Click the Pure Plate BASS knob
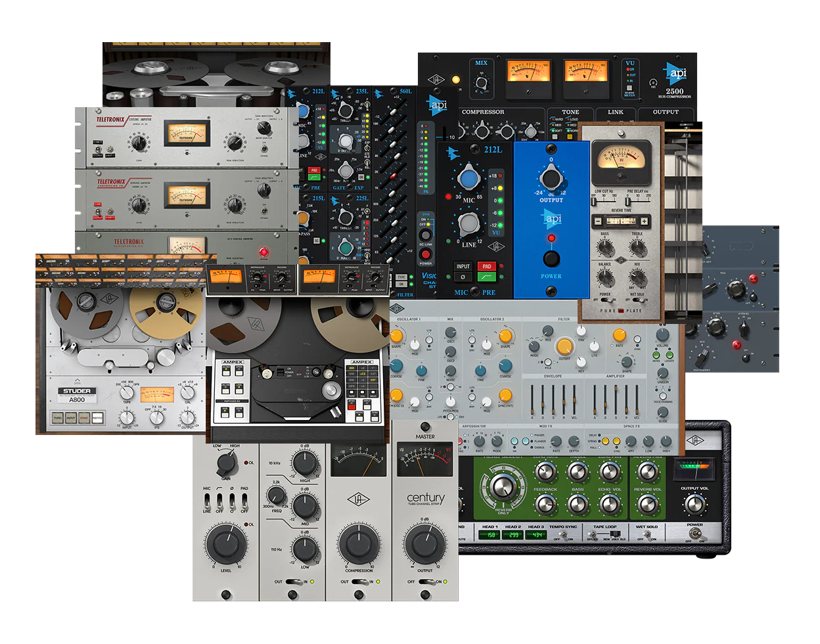Viewport: 820px width, 644px height. pos(604,247)
